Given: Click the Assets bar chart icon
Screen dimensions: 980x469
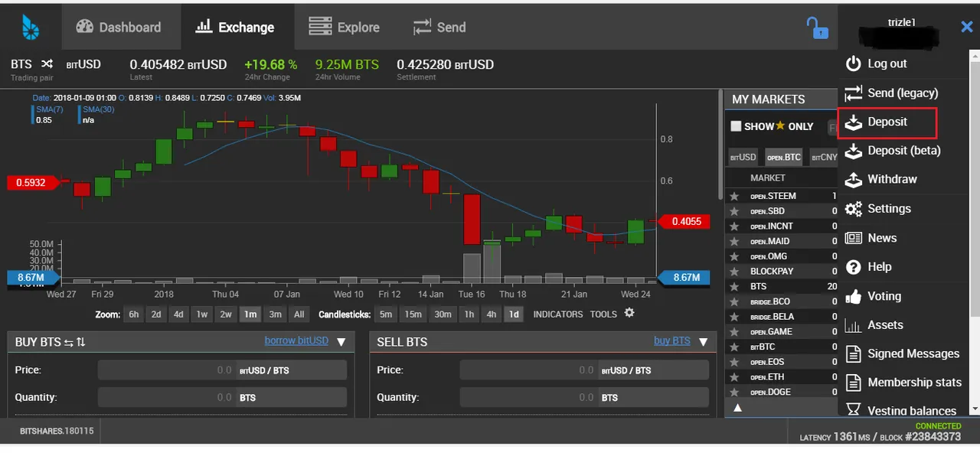Looking at the screenshot, I should coord(853,325).
